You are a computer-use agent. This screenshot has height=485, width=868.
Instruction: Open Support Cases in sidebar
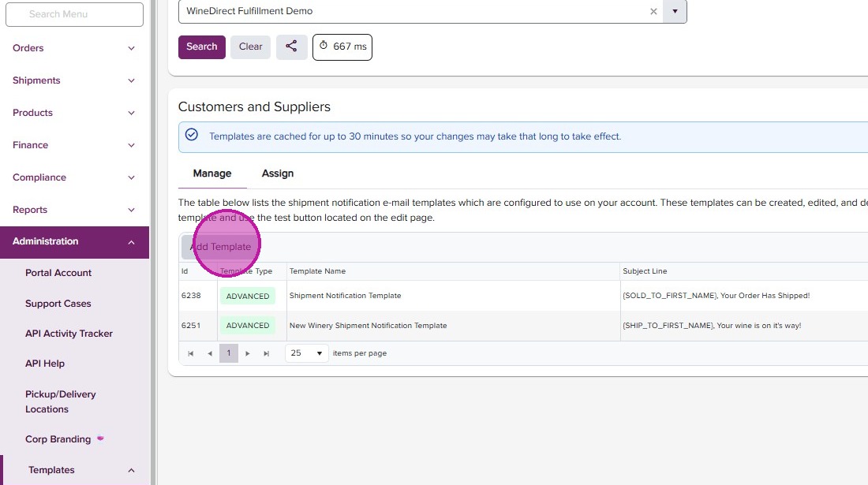[58, 304]
